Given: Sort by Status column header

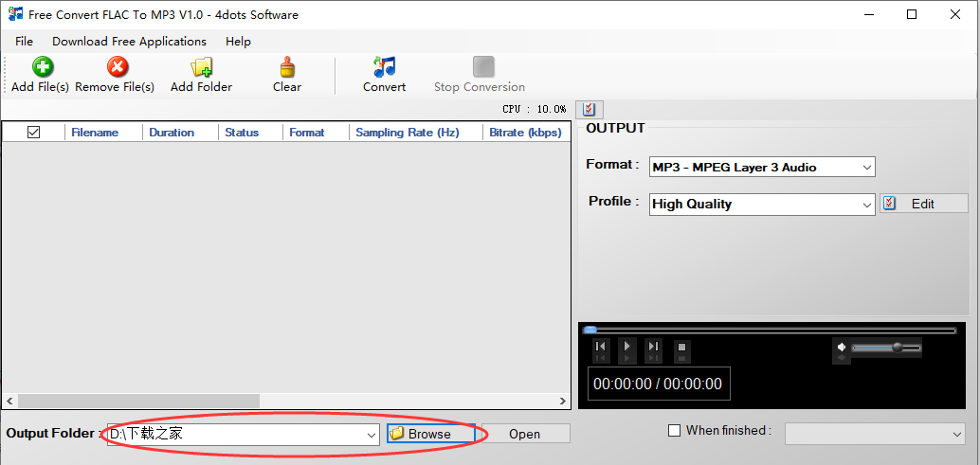Looking at the screenshot, I should coord(250,133).
